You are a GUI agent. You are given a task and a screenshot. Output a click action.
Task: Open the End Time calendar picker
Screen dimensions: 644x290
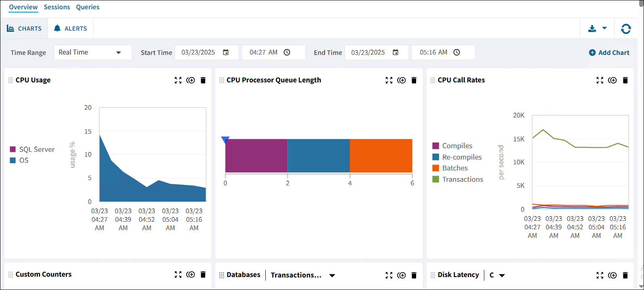pyautogui.click(x=396, y=53)
